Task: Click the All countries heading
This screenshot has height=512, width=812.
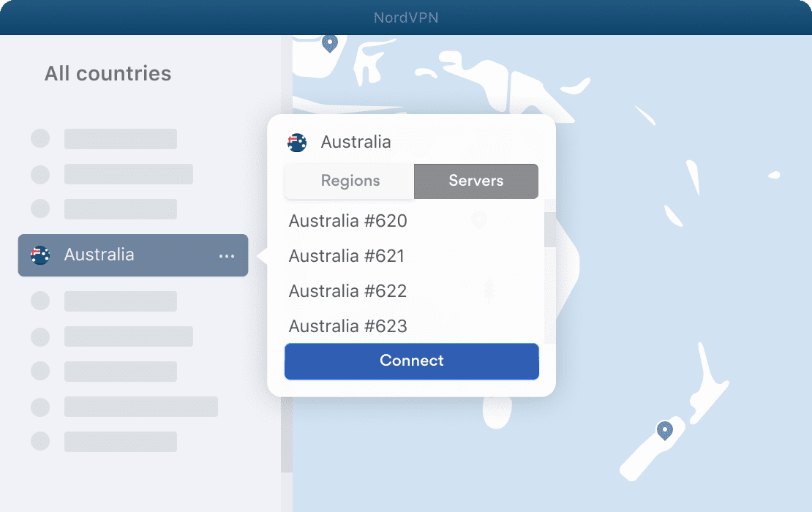Action: pos(108,73)
